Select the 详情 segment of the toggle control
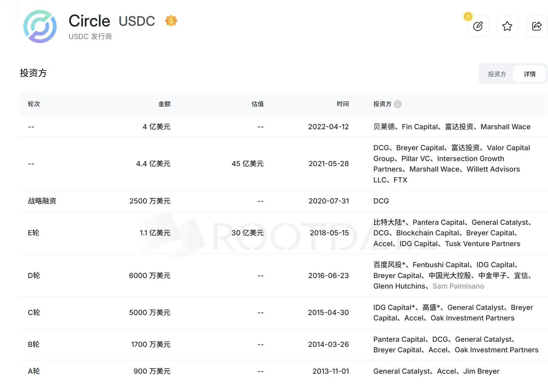Image resolution: width=548 pixels, height=392 pixels. [x=530, y=74]
